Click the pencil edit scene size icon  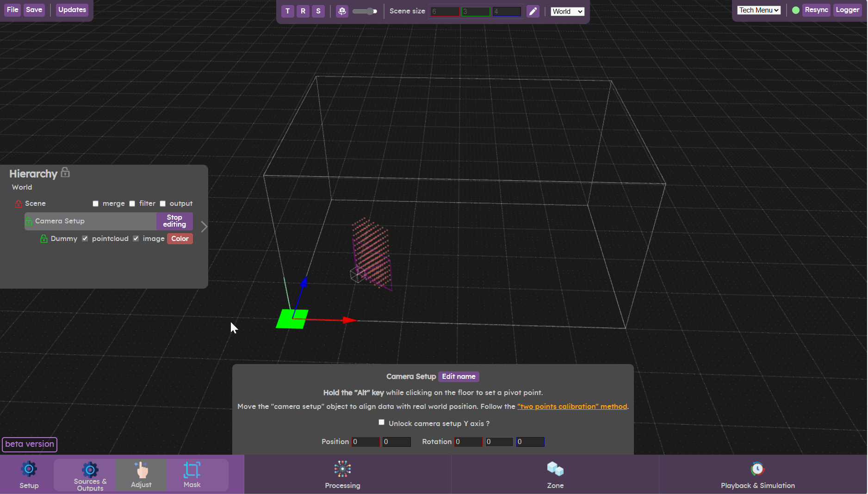coord(533,11)
